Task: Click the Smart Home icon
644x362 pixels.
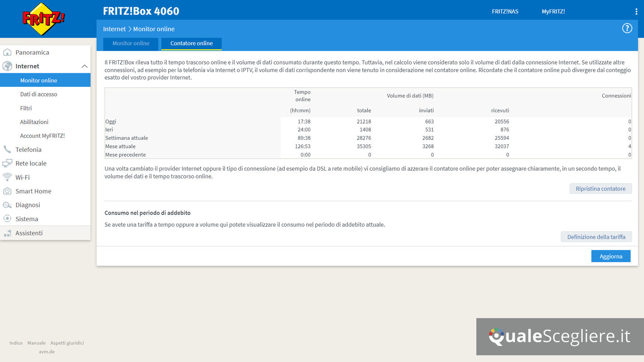Action: tap(7, 191)
